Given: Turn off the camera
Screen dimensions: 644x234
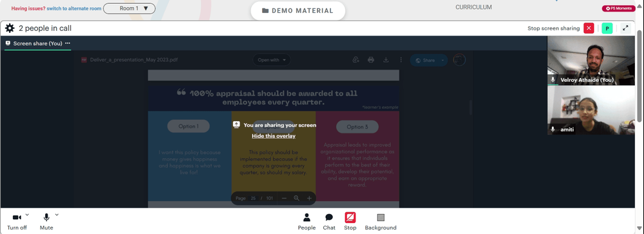Looking at the screenshot, I should [x=17, y=222].
